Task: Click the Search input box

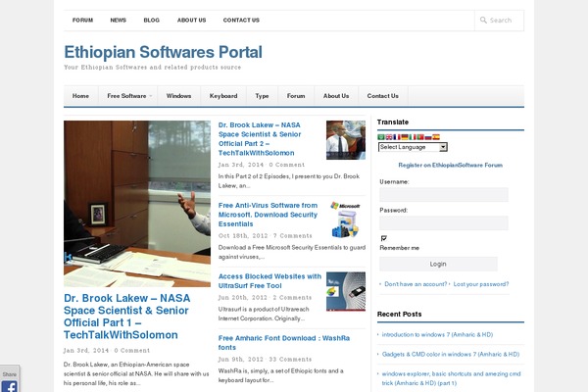Action: tap(500, 21)
